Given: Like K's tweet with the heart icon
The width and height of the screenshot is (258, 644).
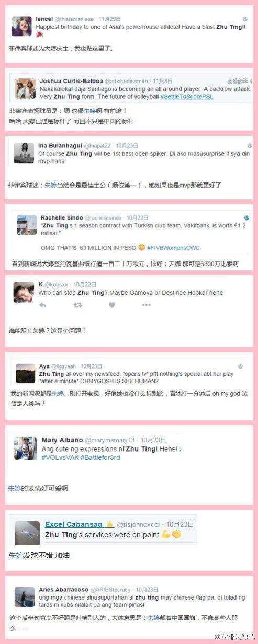Looking at the screenshot, I should click(112, 305).
